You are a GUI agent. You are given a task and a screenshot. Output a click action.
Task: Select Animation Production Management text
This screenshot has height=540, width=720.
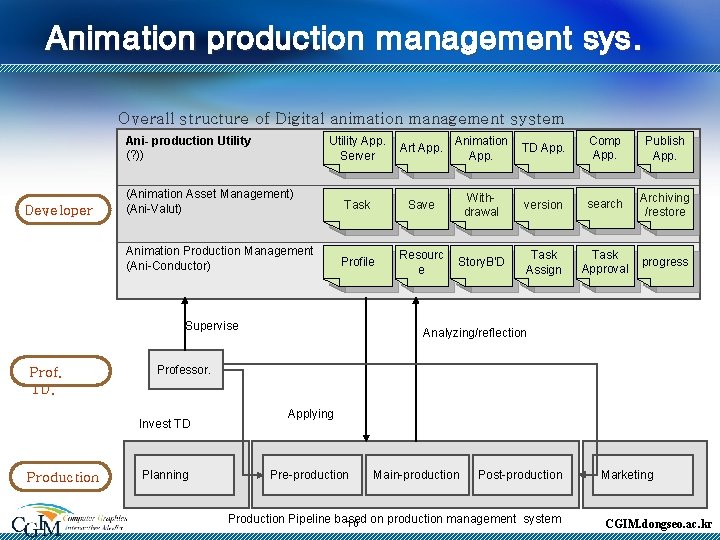pos(219,251)
